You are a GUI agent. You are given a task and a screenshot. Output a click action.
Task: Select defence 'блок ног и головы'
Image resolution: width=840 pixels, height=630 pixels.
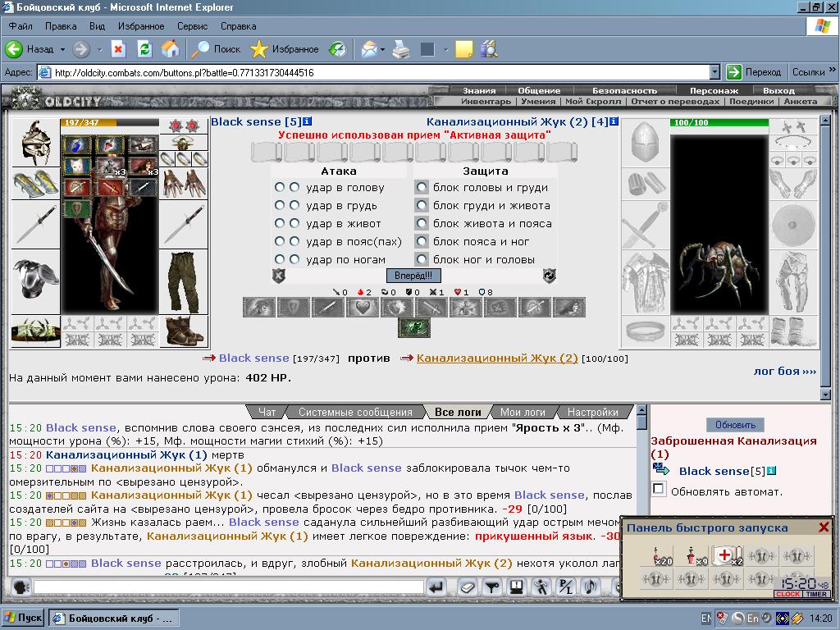tap(422, 259)
